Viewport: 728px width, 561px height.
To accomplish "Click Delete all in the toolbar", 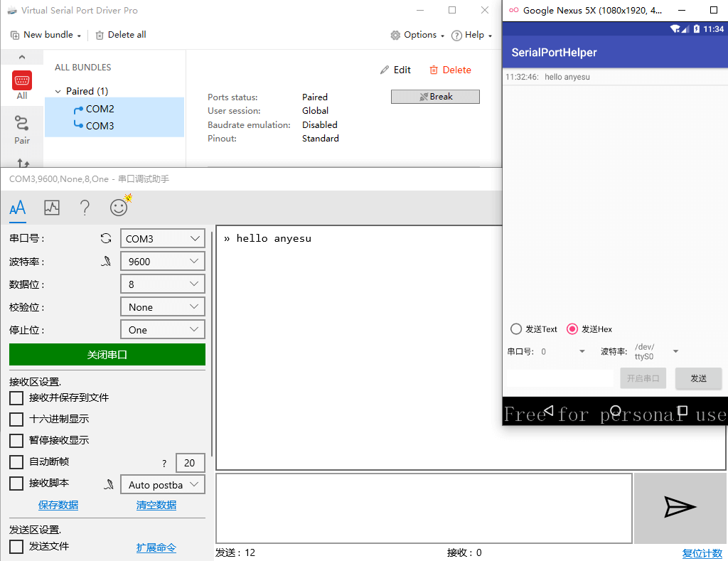I will click(x=121, y=35).
